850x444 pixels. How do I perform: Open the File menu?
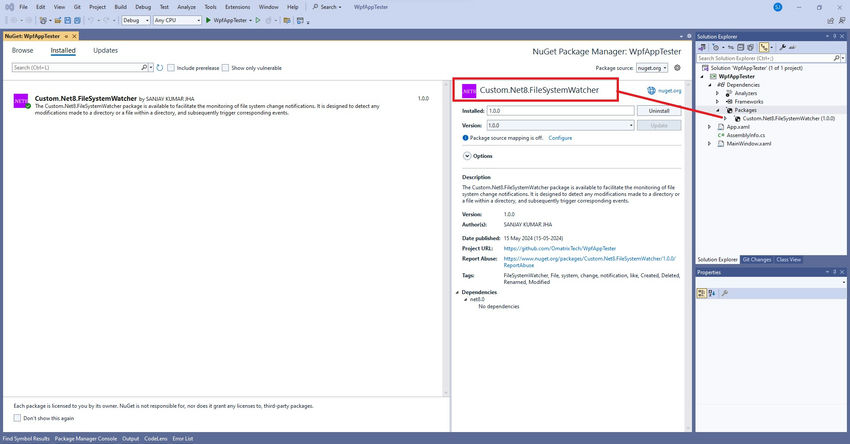(23, 7)
